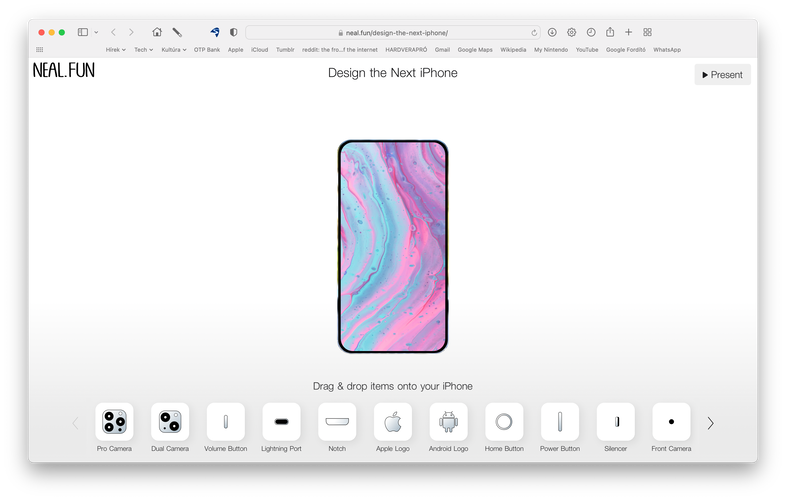Image resolution: width=786 pixels, height=500 pixels.
Task: Choose the Lightning Port item
Action: (x=281, y=422)
